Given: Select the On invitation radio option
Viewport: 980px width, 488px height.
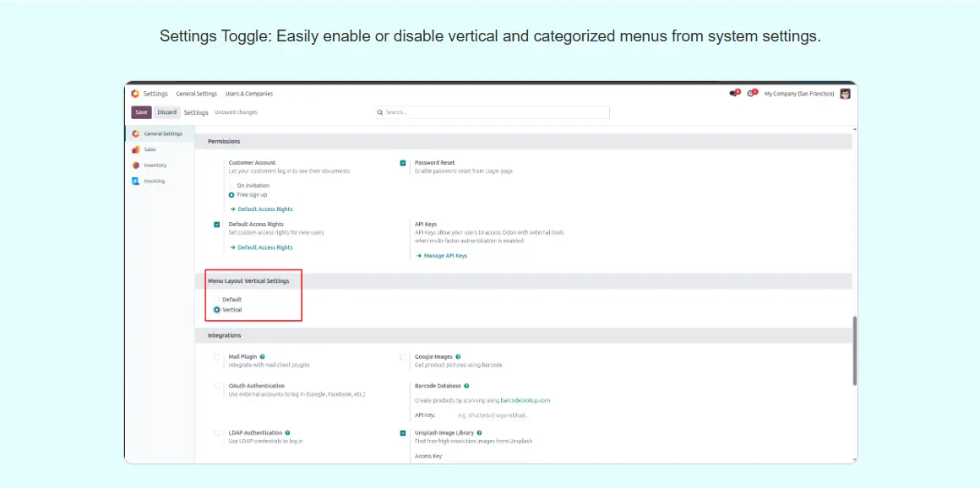Looking at the screenshot, I should (x=231, y=186).
